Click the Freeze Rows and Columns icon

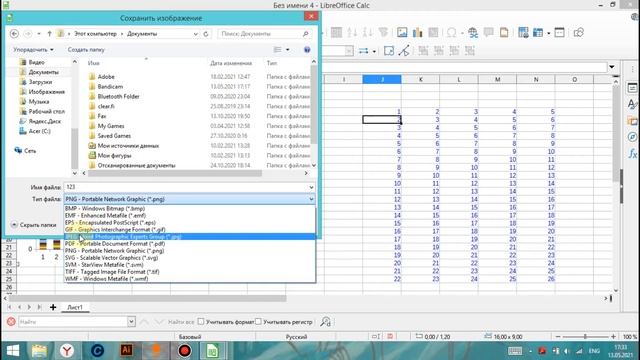tap(538, 33)
